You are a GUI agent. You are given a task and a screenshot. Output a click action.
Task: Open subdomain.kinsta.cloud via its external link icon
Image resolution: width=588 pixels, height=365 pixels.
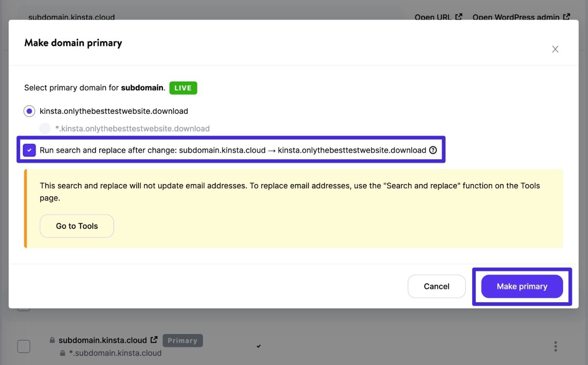tap(154, 339)
